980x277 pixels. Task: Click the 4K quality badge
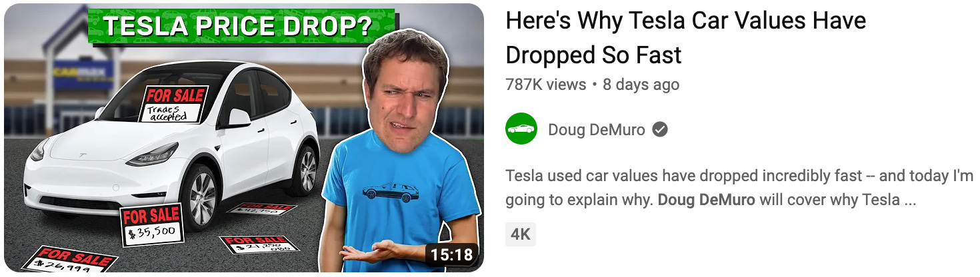coord(520,234)
